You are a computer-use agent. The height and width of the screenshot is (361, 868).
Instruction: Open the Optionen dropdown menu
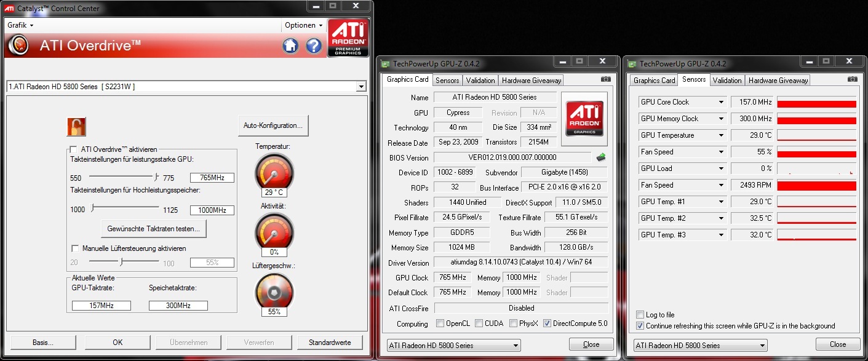pyautogui.click(x=303, y=25)
